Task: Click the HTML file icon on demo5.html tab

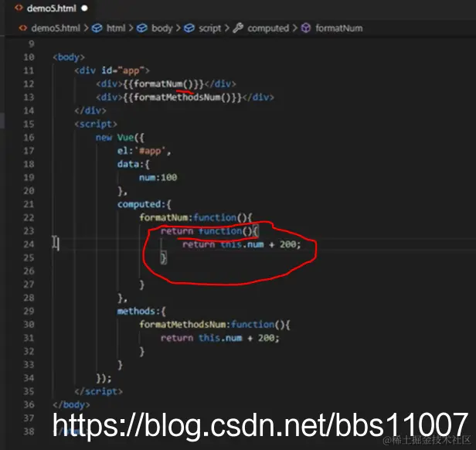Action: click(19, 9)
